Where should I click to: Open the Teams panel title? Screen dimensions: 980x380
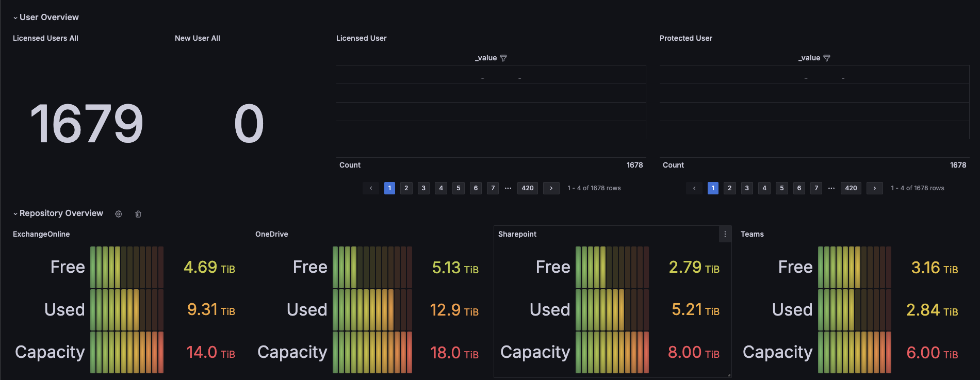752,234
